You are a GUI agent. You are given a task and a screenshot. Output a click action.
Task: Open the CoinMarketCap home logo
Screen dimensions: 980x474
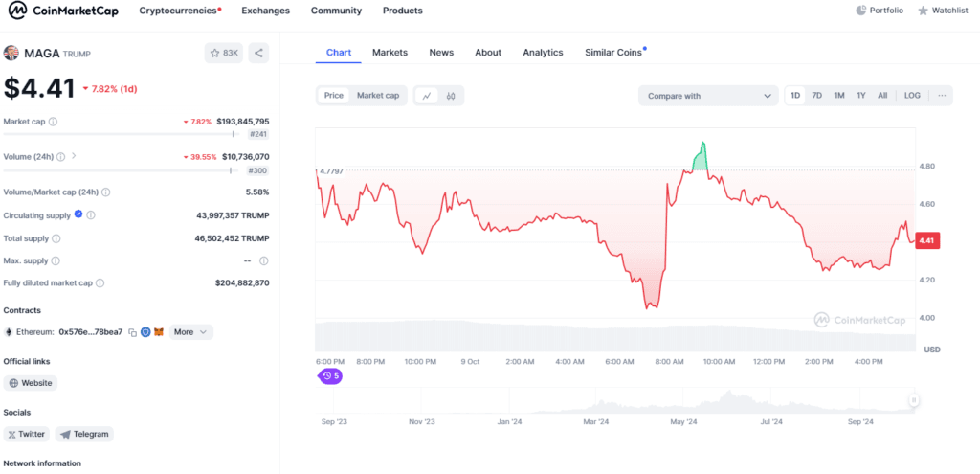64,11
